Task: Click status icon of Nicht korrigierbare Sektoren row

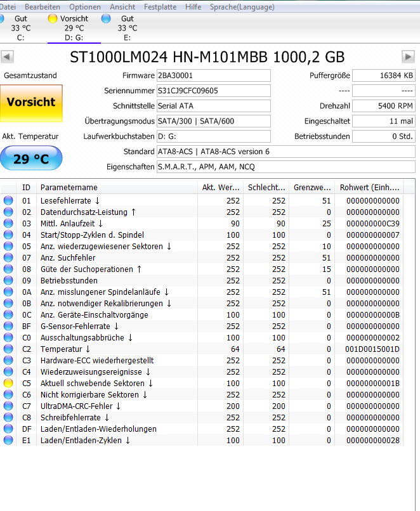Action: pos(8,394)
